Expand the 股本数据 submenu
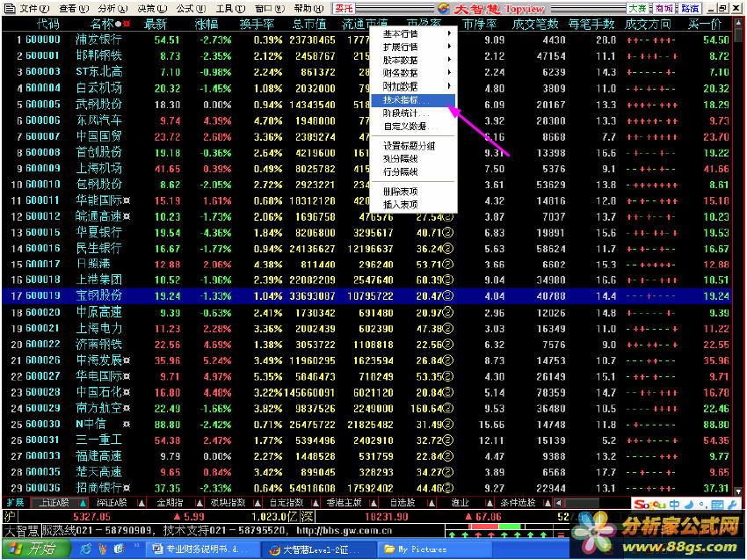 tap(414, 60)
